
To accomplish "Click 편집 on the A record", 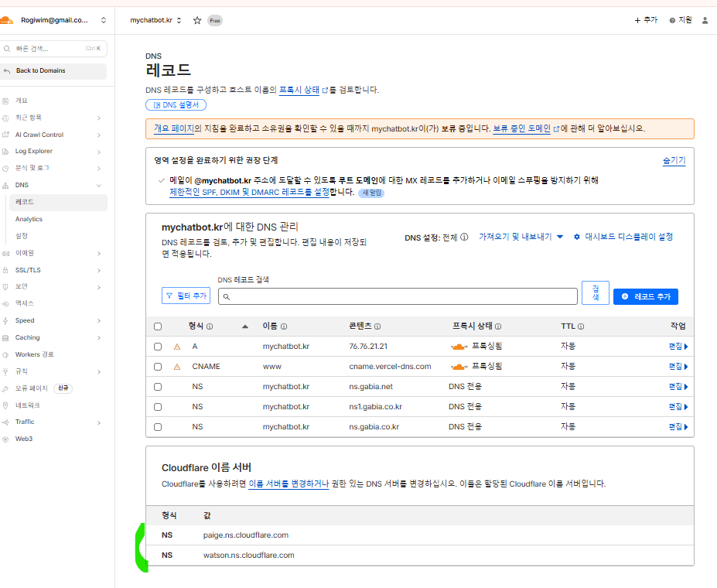I will pyautogui.click(x=678, y=347).
